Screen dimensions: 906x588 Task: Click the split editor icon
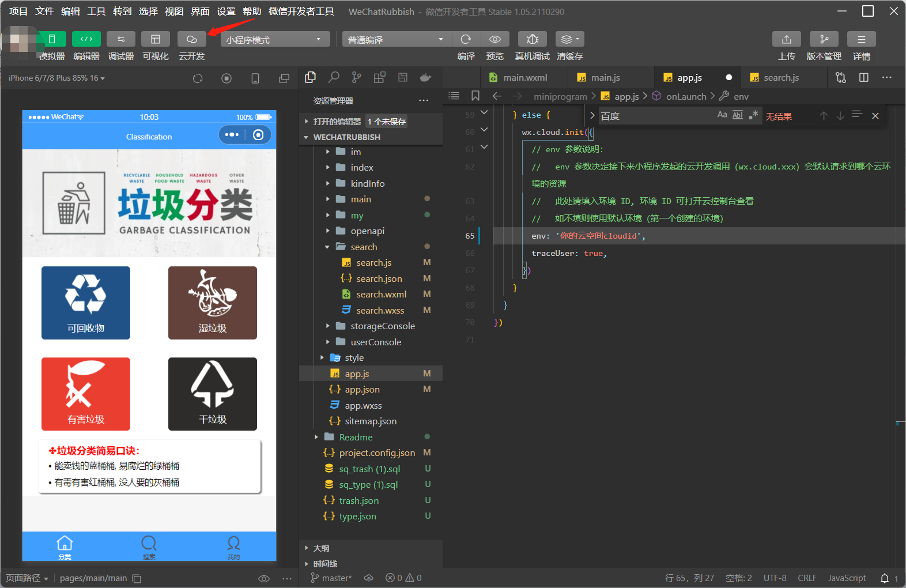tap(863, 78)
